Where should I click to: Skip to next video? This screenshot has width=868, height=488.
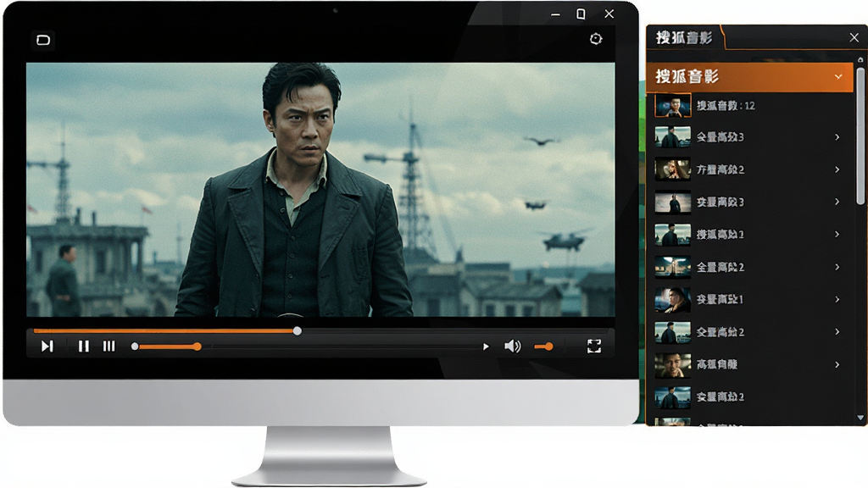click(x=47, y=347)
